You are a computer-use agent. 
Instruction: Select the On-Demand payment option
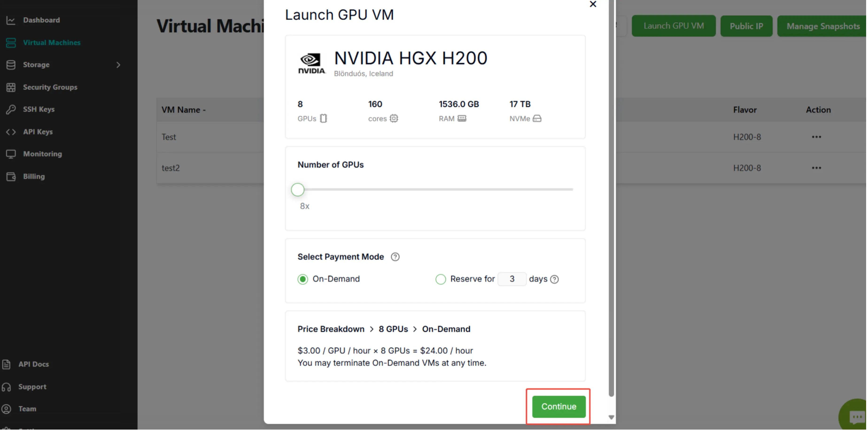[302, 279]
